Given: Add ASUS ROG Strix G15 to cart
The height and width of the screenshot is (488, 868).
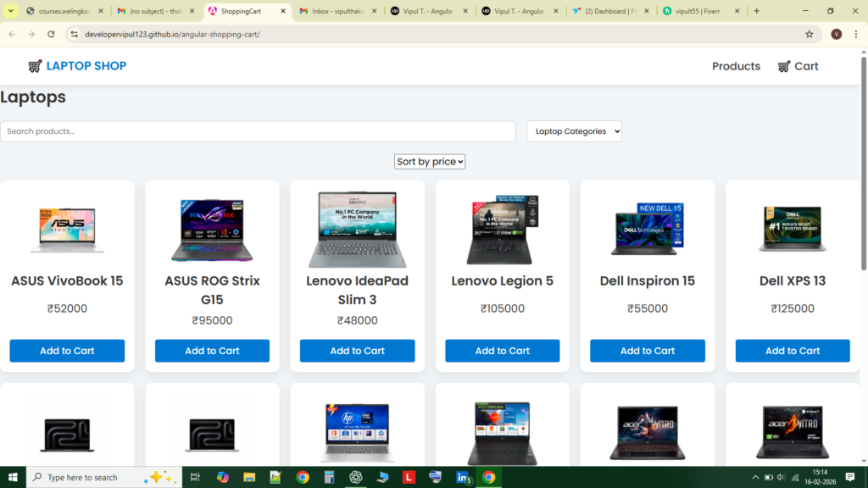Looking at the screenshot, I should [x=212, y=351].
